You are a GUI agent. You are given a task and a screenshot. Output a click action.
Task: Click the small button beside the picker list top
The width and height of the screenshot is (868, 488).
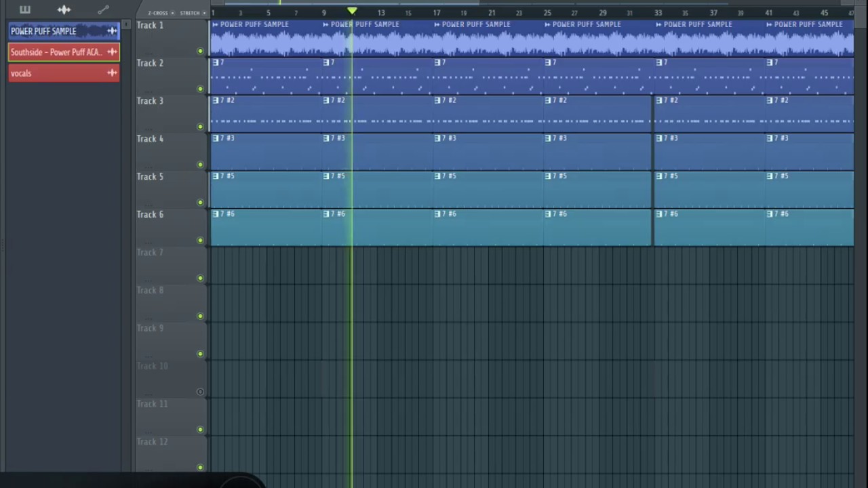[x=126, y=24]
